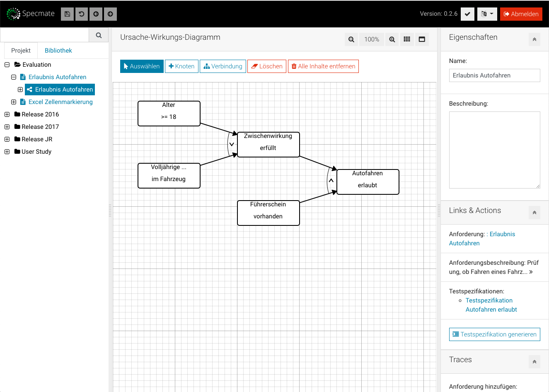
Task: Navigate back with left arrow icon
Action: 96,14
